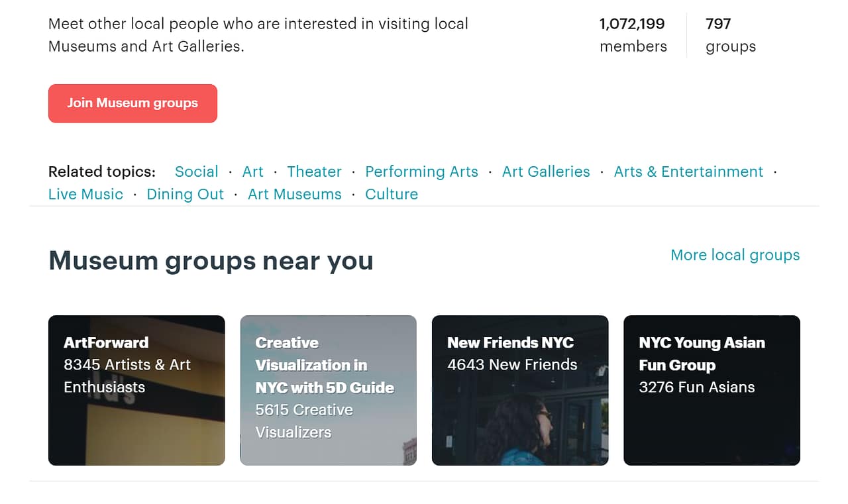Click the Join Museum groups button

132,103
